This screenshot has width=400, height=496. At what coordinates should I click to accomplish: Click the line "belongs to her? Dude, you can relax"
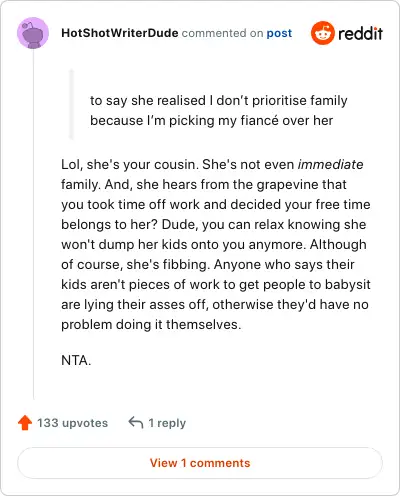click(x=214, y=224)
